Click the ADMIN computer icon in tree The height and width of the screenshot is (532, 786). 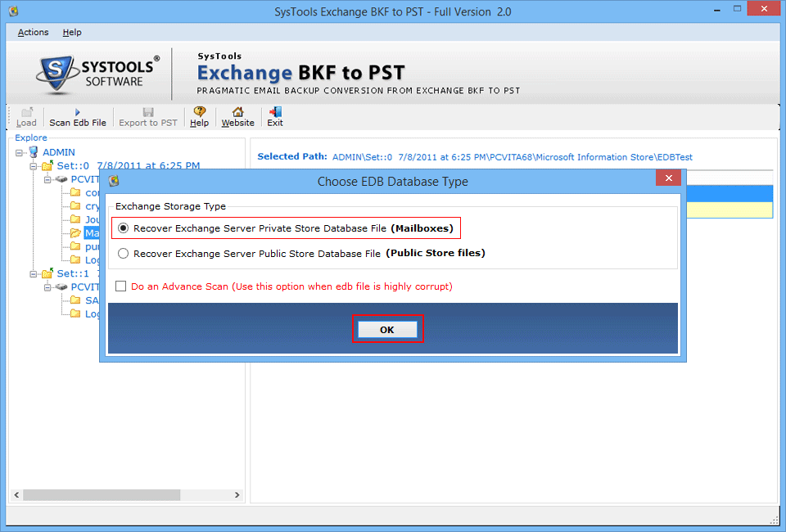(x=34, y=151)
